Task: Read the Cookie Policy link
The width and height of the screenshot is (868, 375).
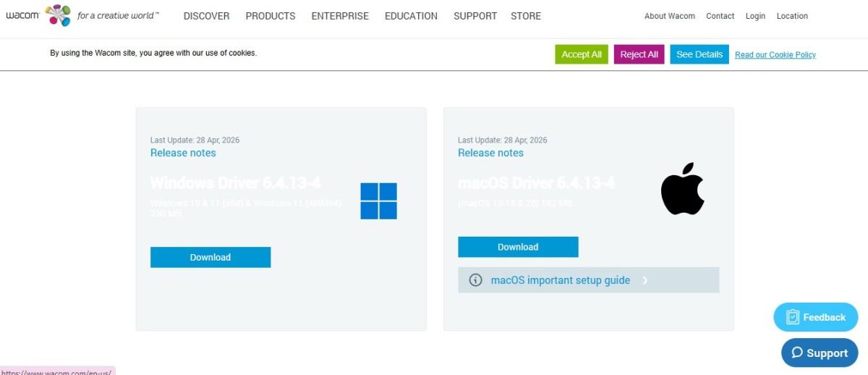Action: click(775, 55)
